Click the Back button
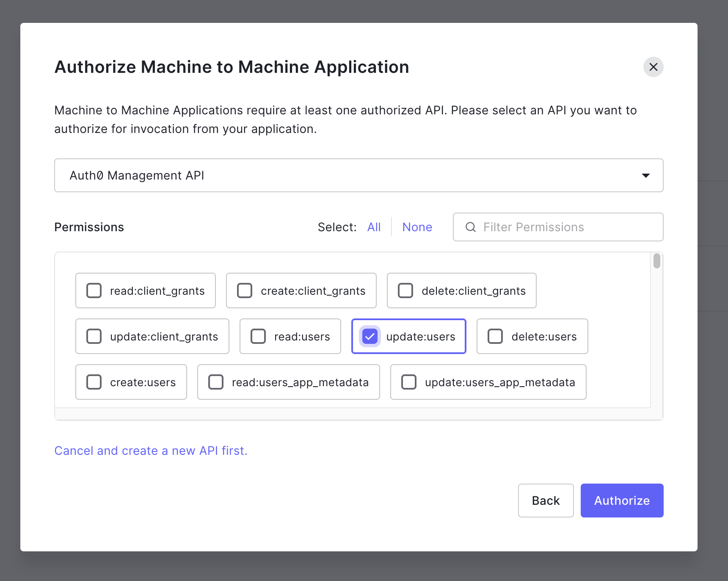This screenshot has height=581, width=728. [546, 501]
